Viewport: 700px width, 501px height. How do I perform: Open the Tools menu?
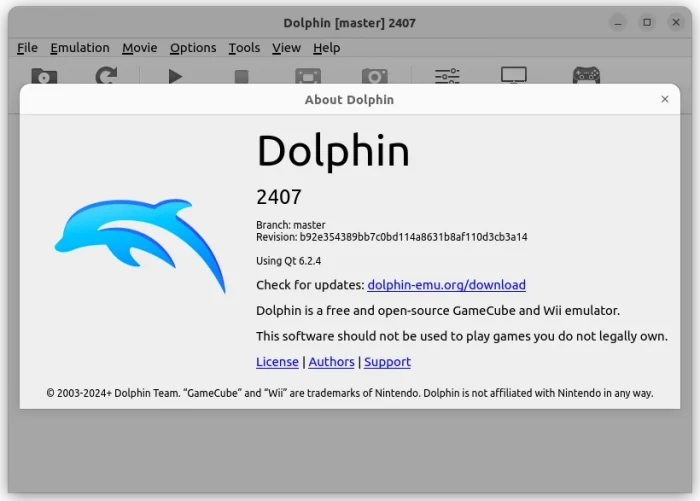point(244,47)
